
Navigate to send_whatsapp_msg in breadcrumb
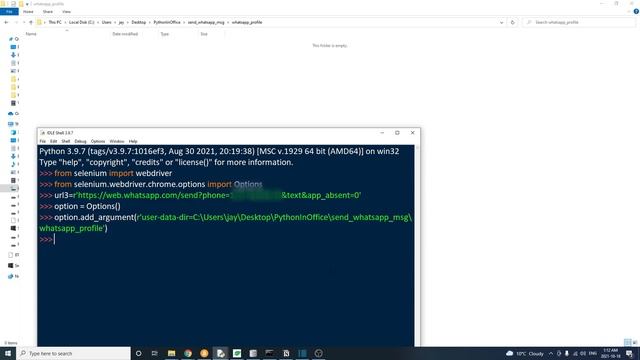click(206, 22)
